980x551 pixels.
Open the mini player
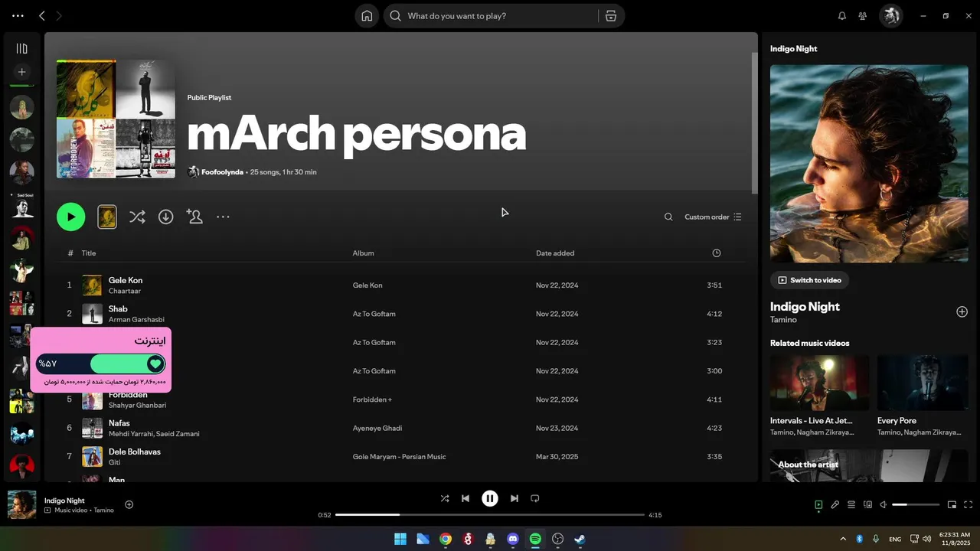tap(952, 504)
